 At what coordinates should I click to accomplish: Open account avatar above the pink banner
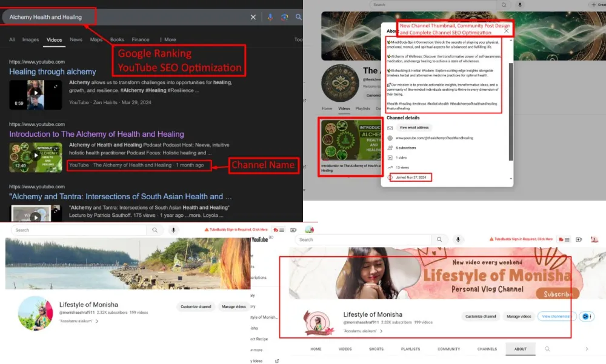coord(594,240)
